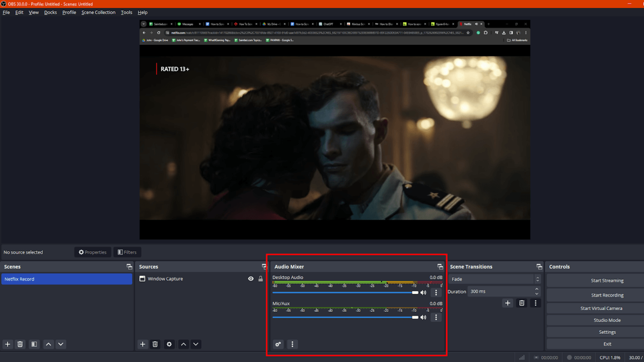
Task: Open the Scene Collection menu
Action: pyautogui.click(x=98, y=12)
